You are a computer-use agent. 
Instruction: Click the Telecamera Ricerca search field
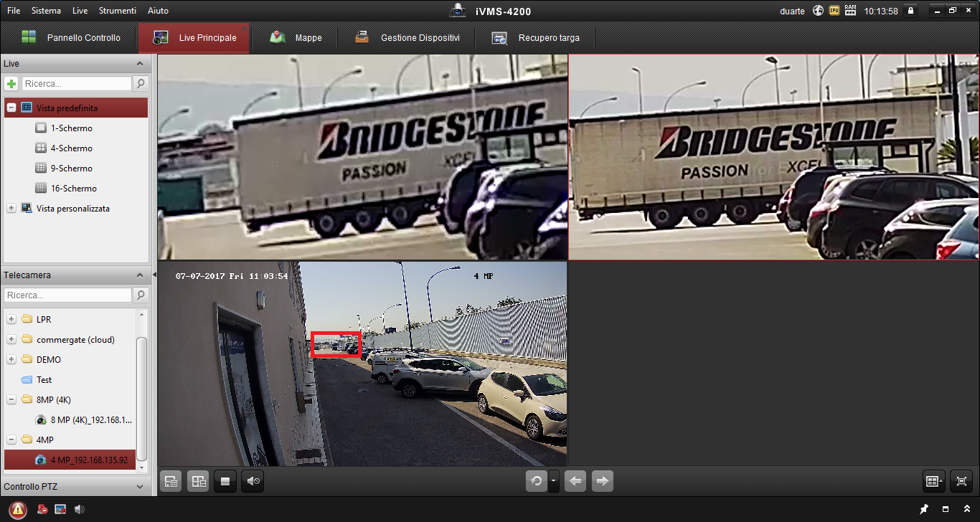click(68, 295)
